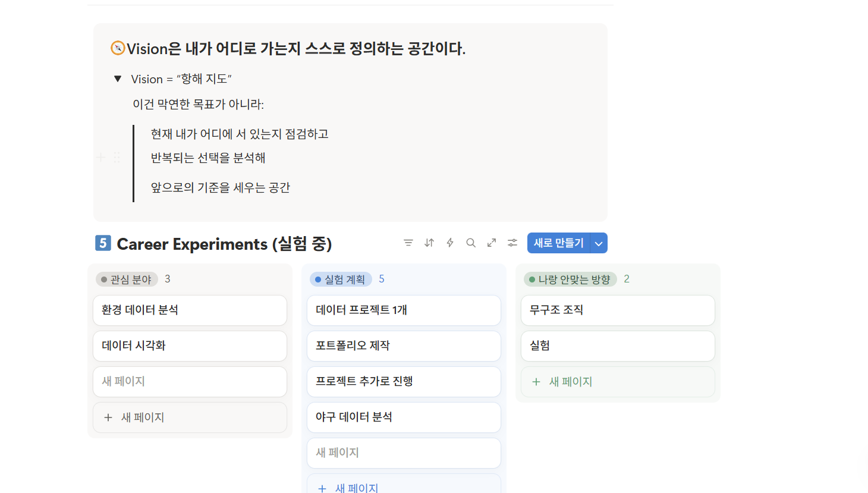
Task: Click the plus icon to add block
Action: [x=101, y=157]
